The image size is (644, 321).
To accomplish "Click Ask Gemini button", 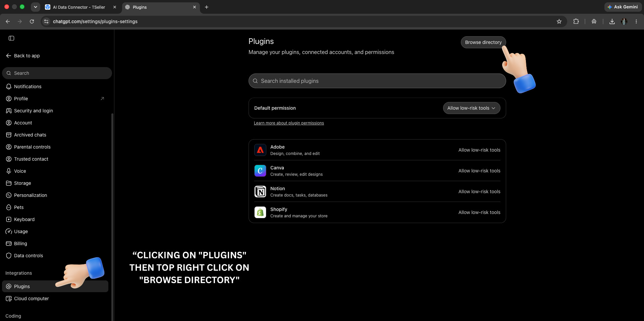I will click(623, 7).
